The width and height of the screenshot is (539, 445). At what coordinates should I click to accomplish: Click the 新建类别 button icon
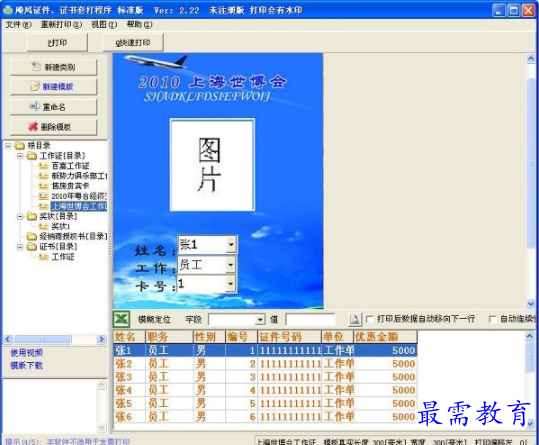[36, 66]
